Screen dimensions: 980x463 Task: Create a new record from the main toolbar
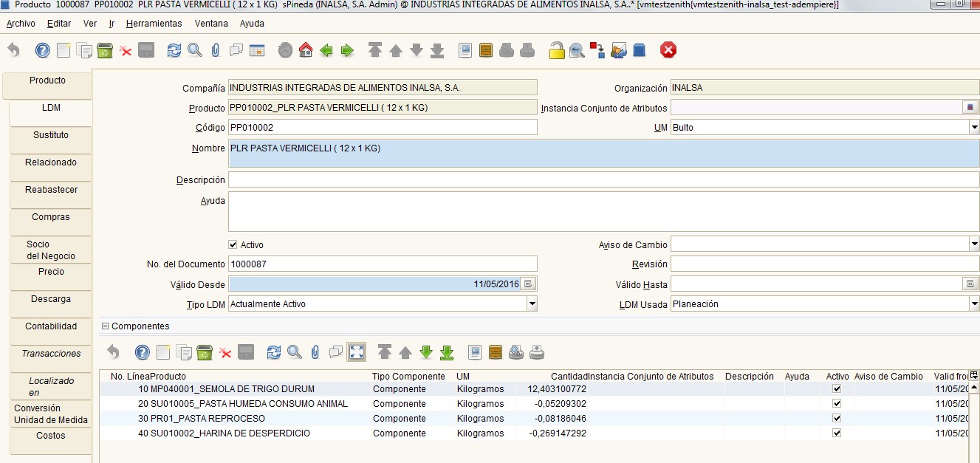coord(64,50)
